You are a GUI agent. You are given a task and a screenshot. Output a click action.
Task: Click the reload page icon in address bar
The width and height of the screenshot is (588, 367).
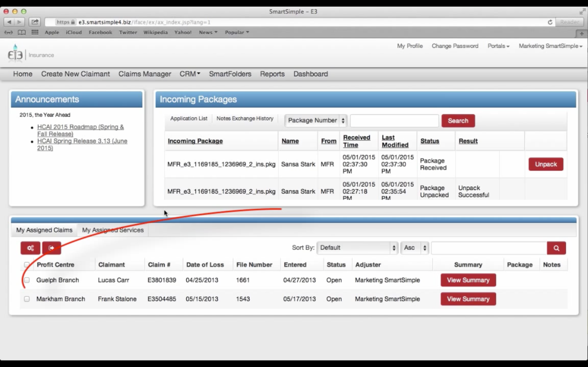click(550, 22)
